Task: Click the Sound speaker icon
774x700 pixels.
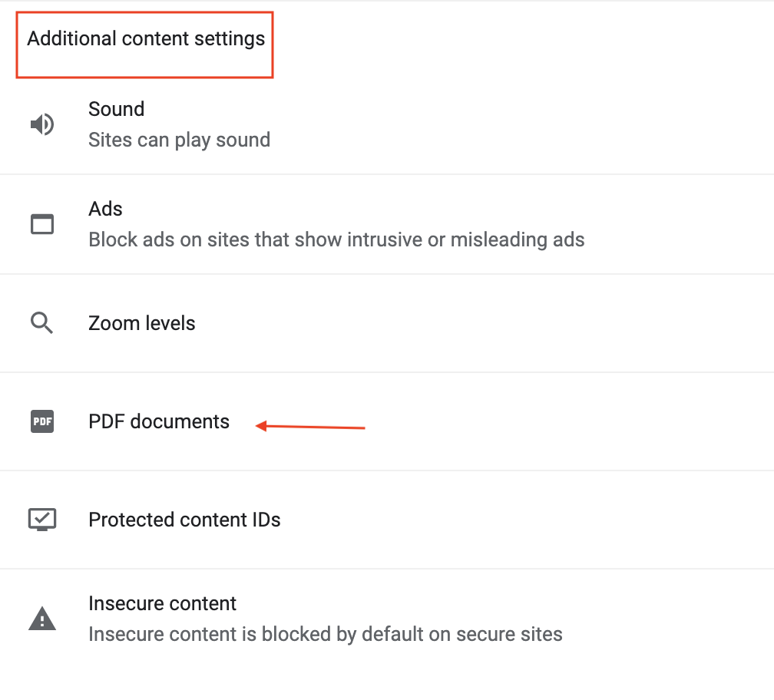Action: (42, 124)
